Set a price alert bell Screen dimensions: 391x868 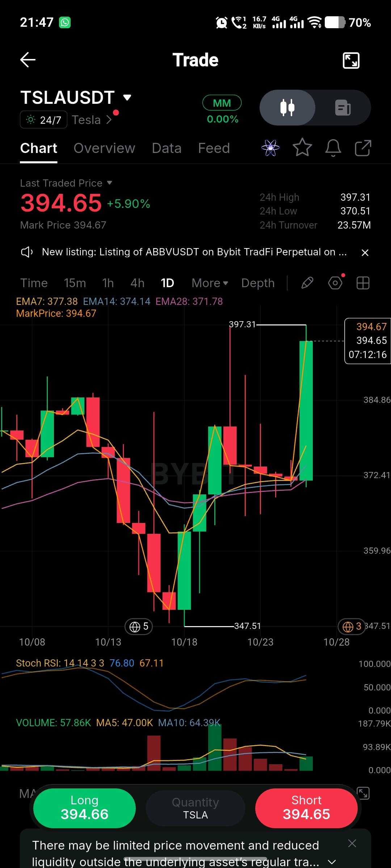click(333, 148)
